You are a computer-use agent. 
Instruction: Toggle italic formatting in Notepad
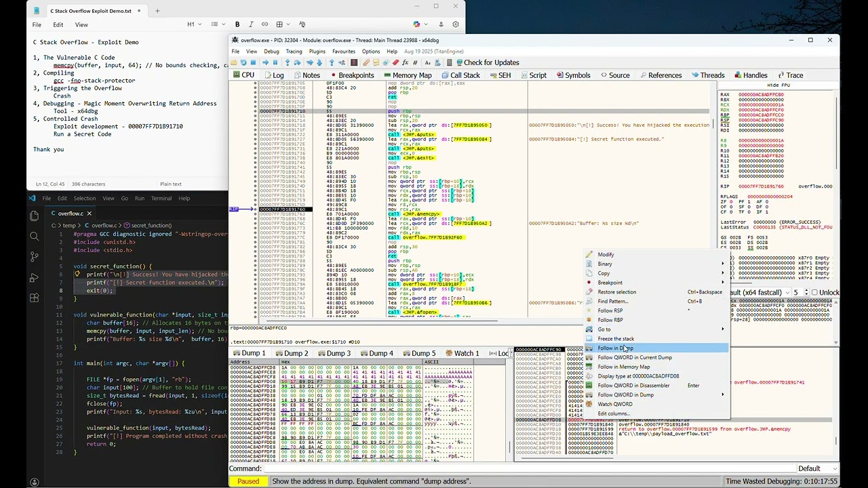(x=251, y=24)
